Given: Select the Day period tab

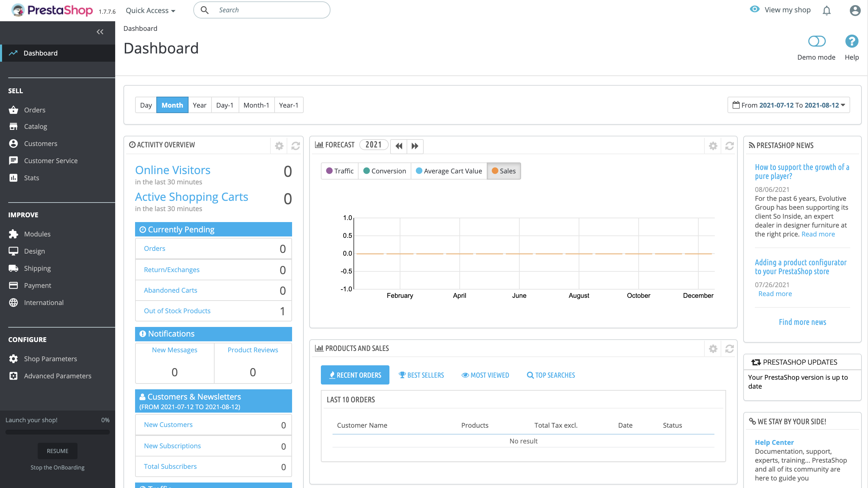Looking at the screenshot, I should (146, 105).
